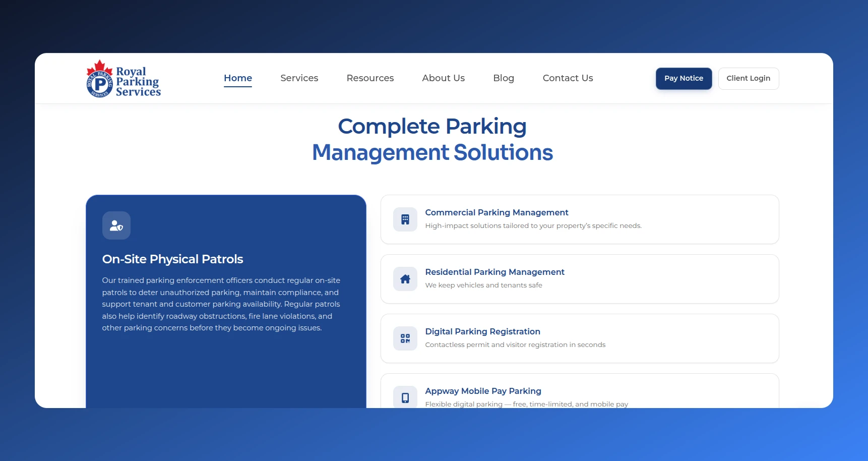The image size is (868, 461).
Task: Click the patrols description paragraph
Action: coord(221,304)
